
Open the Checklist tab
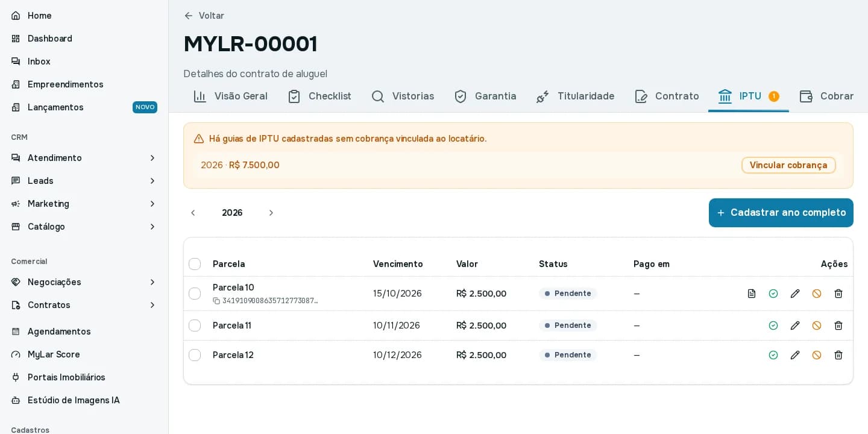coord(319,96)
